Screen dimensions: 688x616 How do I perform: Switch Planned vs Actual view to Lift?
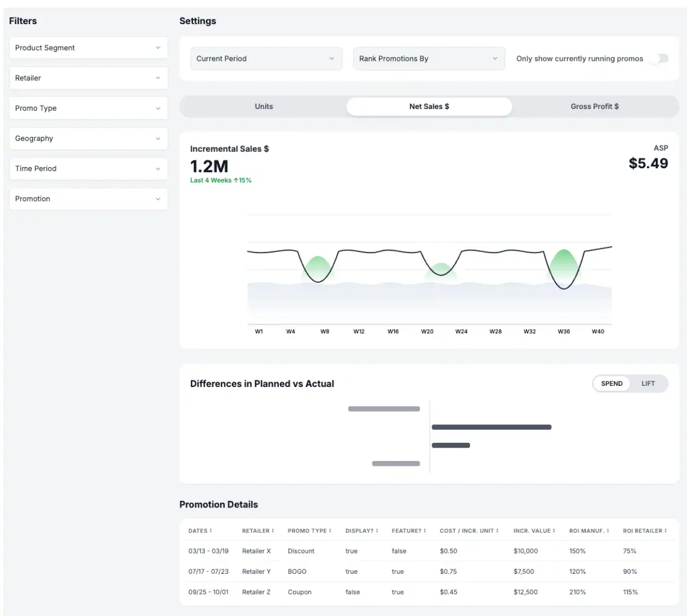click(x=648, y=384)
